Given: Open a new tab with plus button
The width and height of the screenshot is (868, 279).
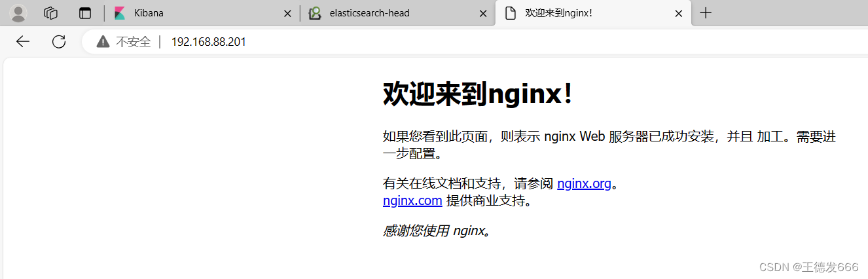Looking at the screenshot, I should tap(706, 13).
